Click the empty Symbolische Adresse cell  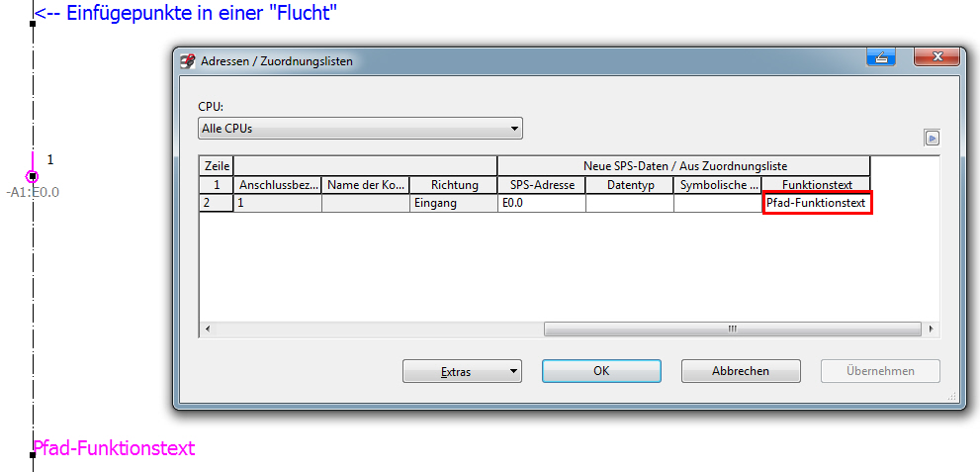pyautogui.click(x=718, y=203)
